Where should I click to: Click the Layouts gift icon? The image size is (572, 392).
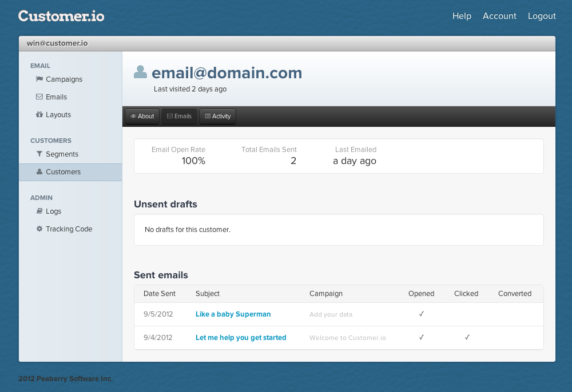pyautogui.click(x=39, y=114)
